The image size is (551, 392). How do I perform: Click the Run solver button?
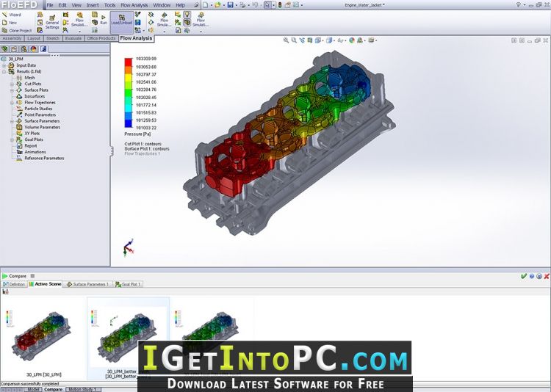point(104,20)
